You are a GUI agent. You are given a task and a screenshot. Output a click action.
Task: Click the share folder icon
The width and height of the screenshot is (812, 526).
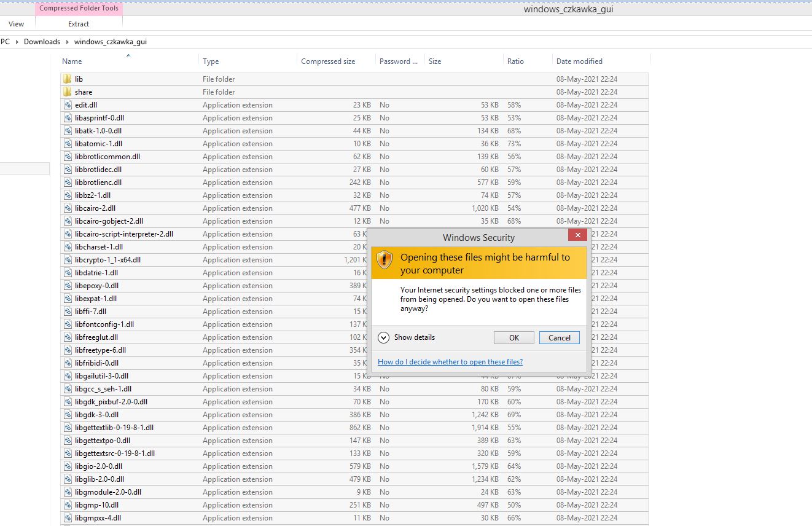coord(67,92)
